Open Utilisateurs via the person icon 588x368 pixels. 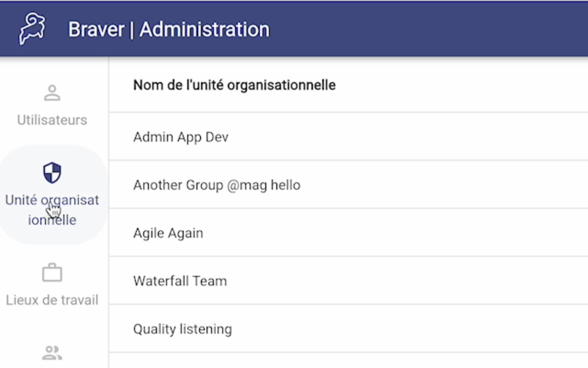(x=52, y=93)
